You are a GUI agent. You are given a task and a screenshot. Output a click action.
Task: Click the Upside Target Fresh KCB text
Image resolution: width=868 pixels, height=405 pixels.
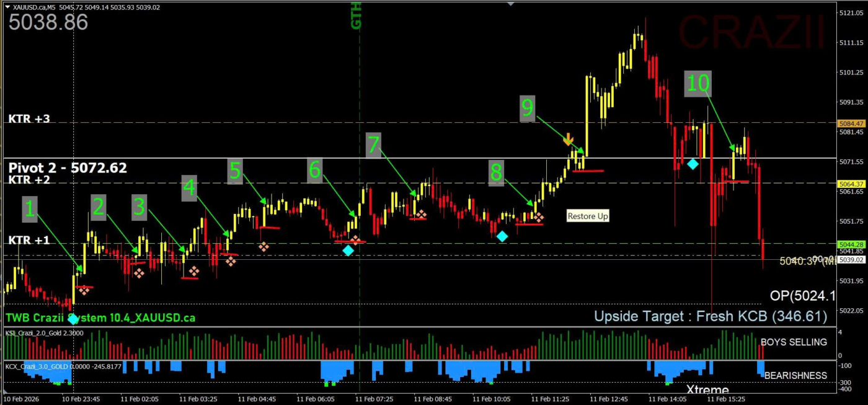coord(710,316)
